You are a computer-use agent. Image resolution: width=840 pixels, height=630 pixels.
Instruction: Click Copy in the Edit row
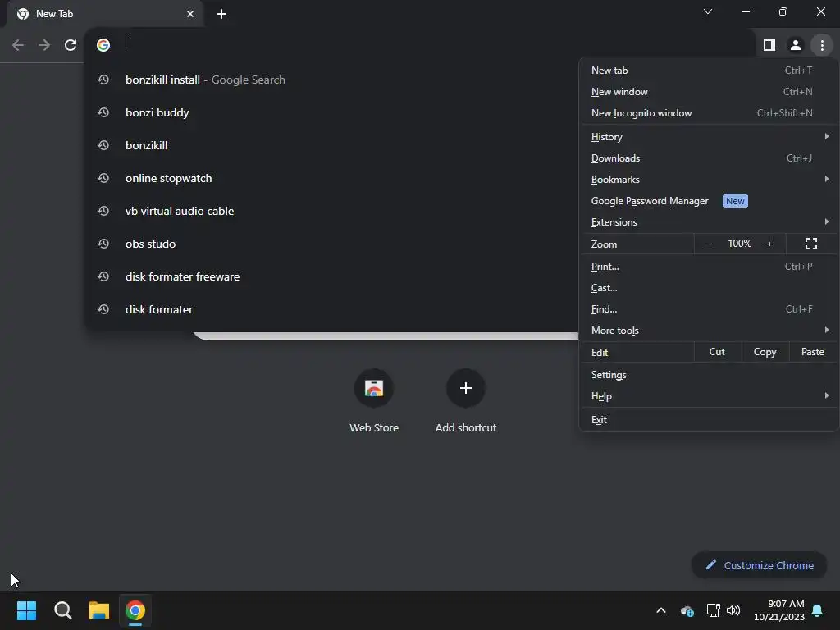tap(765, 352)
